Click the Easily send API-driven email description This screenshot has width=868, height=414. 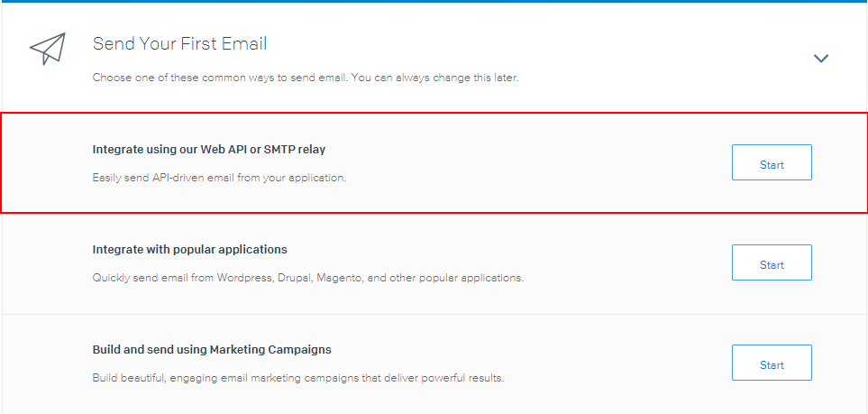pyautogui.click(x=218, y=178)
